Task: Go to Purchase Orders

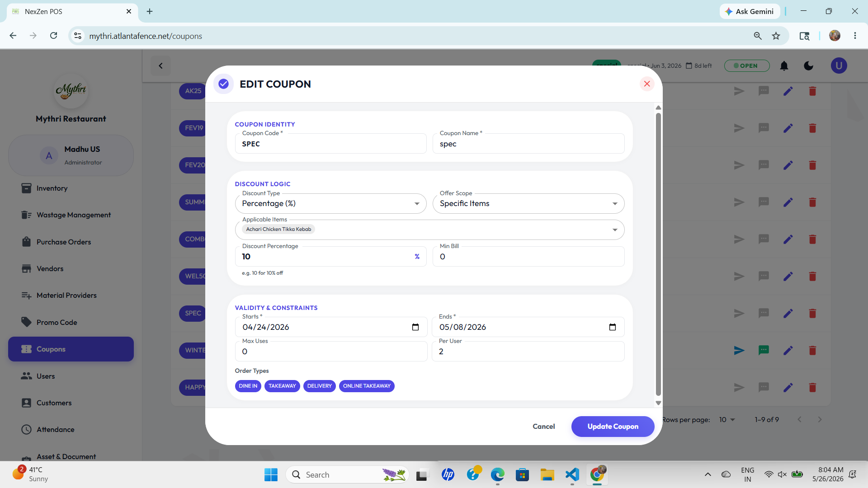Action: click(71, 242)
